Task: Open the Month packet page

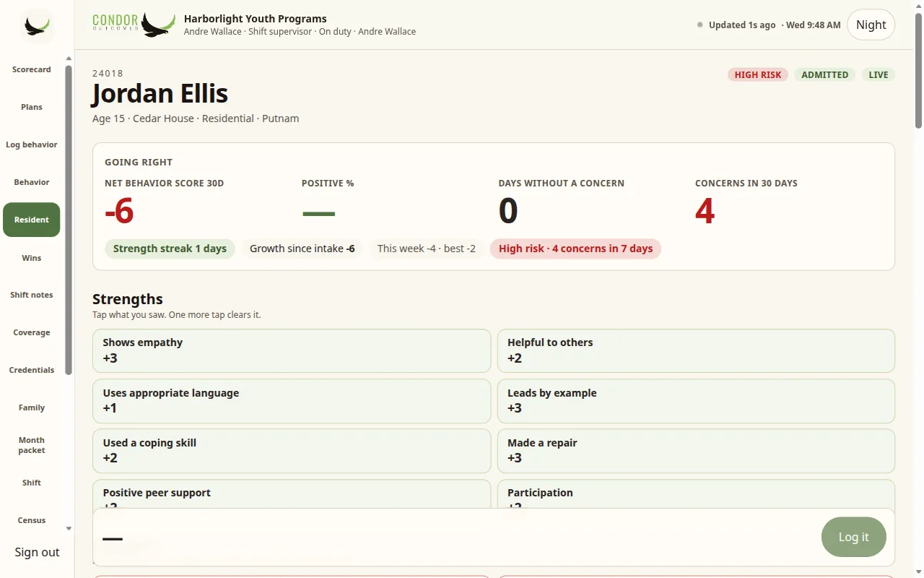Action: coord(32,445)
